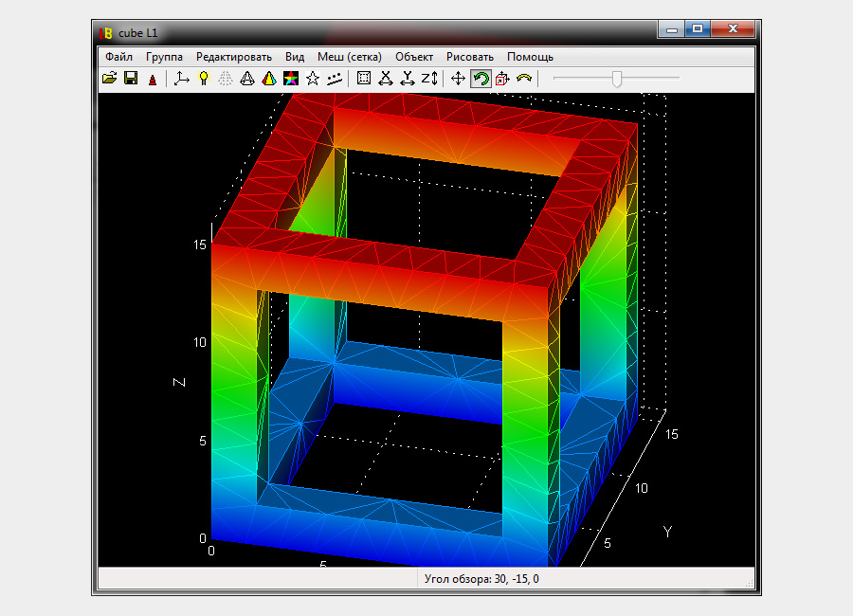
Task: Open the Файл menu
Action: click(x=119, y=57)
